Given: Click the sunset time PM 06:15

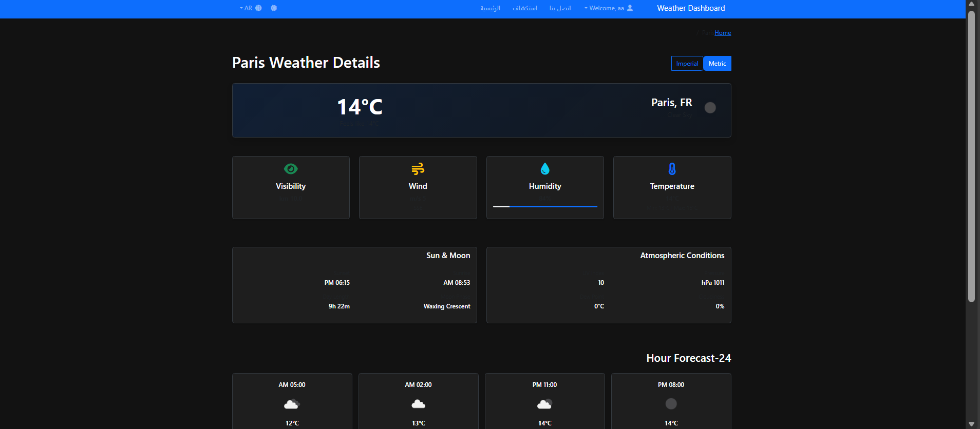Looking at the screenshot, I should pyautogui.click(x=337, y=283).
